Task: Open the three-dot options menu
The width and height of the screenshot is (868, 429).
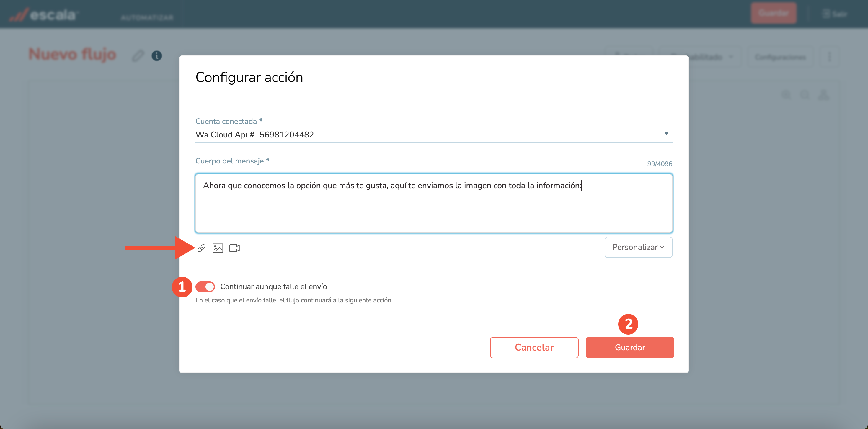Action: [829, 57]
